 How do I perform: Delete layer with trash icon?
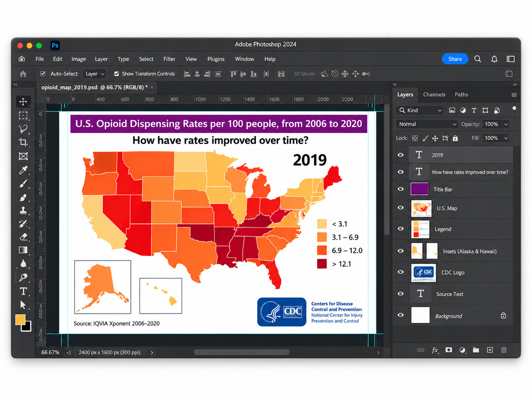click(504, 350)
